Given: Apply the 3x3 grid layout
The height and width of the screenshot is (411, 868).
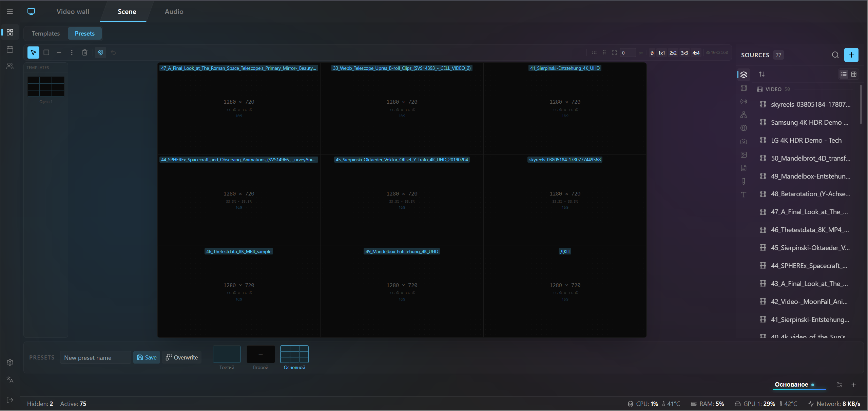Looking at the screenshot, I should pyautogui.click(x=684, y=53).
